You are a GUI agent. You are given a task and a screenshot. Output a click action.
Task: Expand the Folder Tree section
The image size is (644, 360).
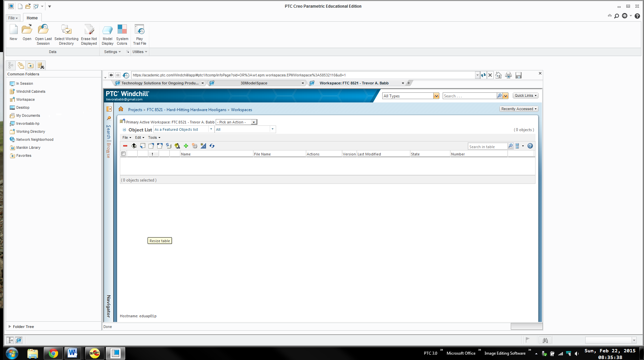click(10, 327)
